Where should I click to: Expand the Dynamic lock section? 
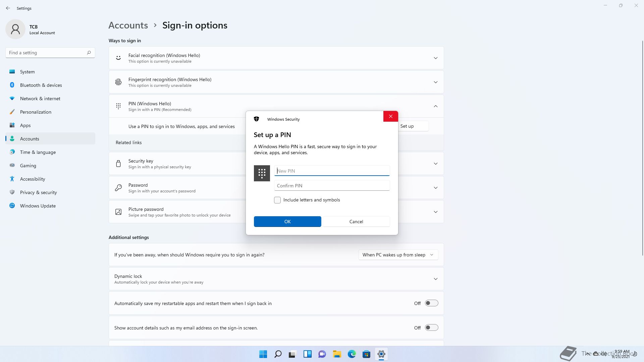pos(436,279)
